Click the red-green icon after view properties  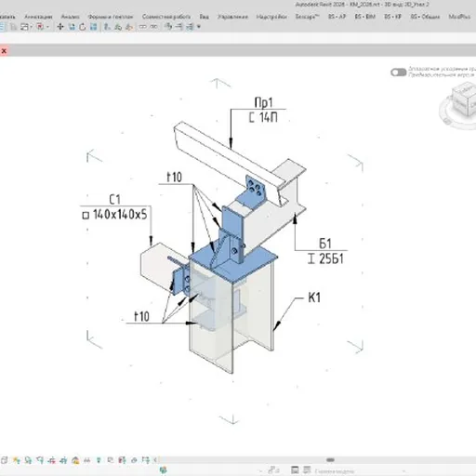coord(122,460)
